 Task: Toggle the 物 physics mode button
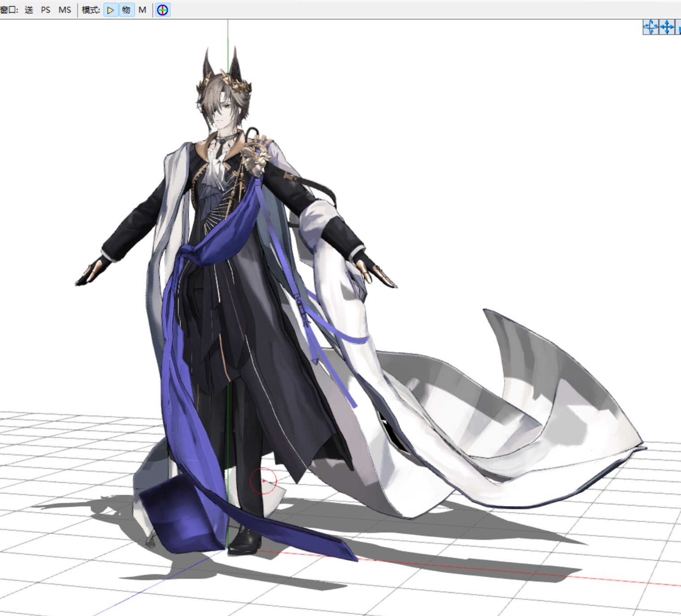tap(126, 10)
